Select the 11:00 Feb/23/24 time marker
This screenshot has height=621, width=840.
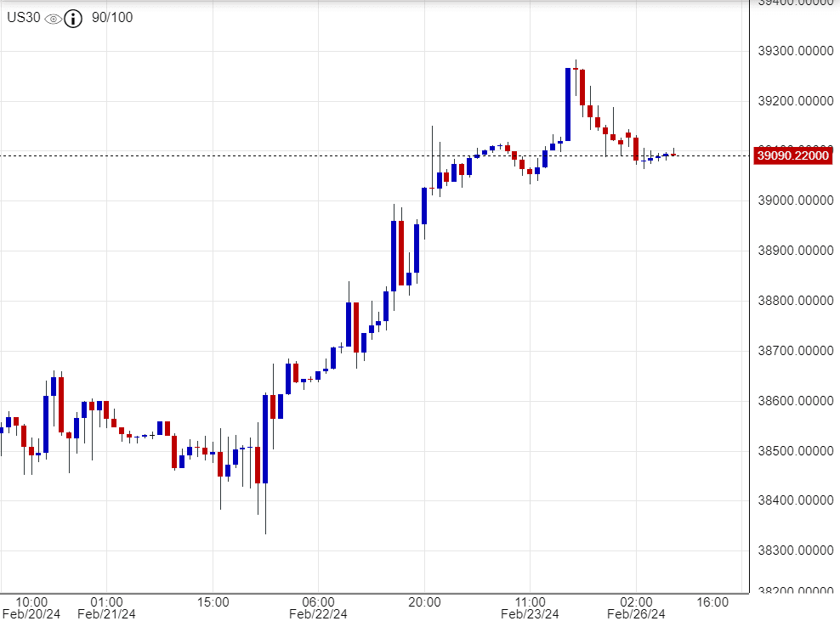(x=530, y=607)
